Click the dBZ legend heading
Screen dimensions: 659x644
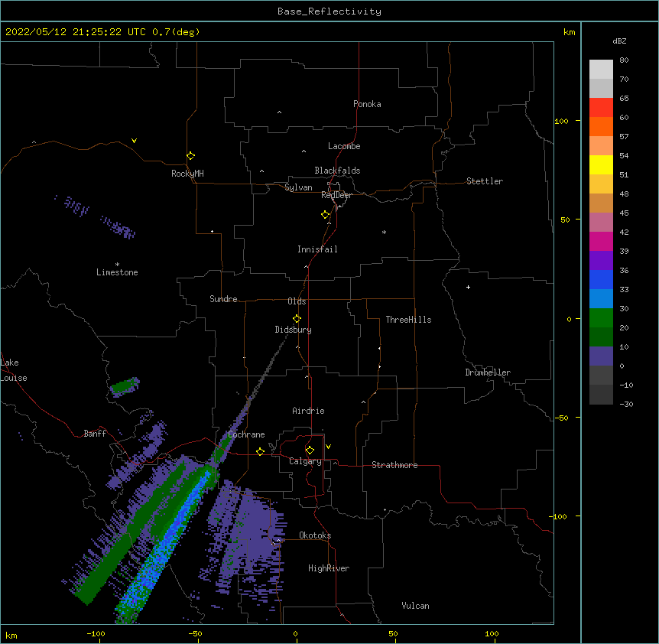(619, 41)
